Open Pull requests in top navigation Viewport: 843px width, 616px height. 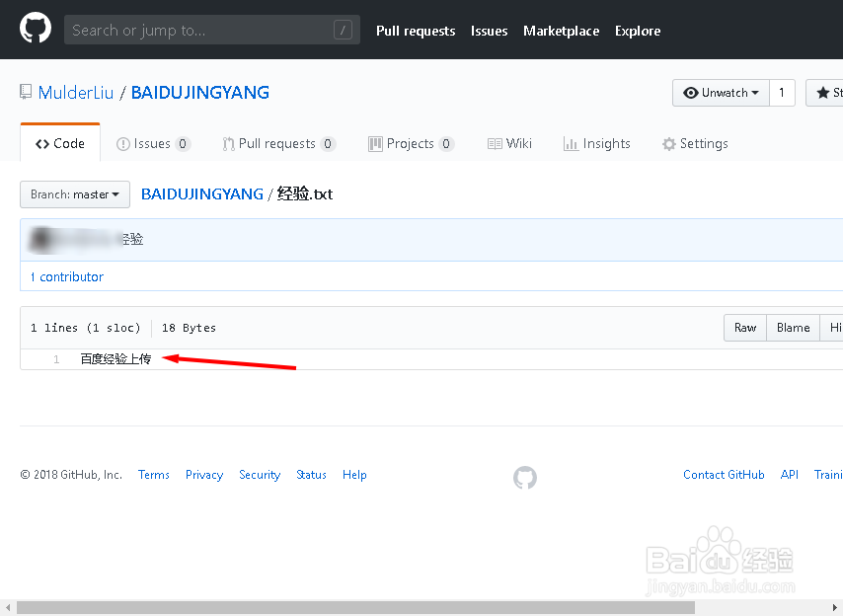tap(416, 31)
